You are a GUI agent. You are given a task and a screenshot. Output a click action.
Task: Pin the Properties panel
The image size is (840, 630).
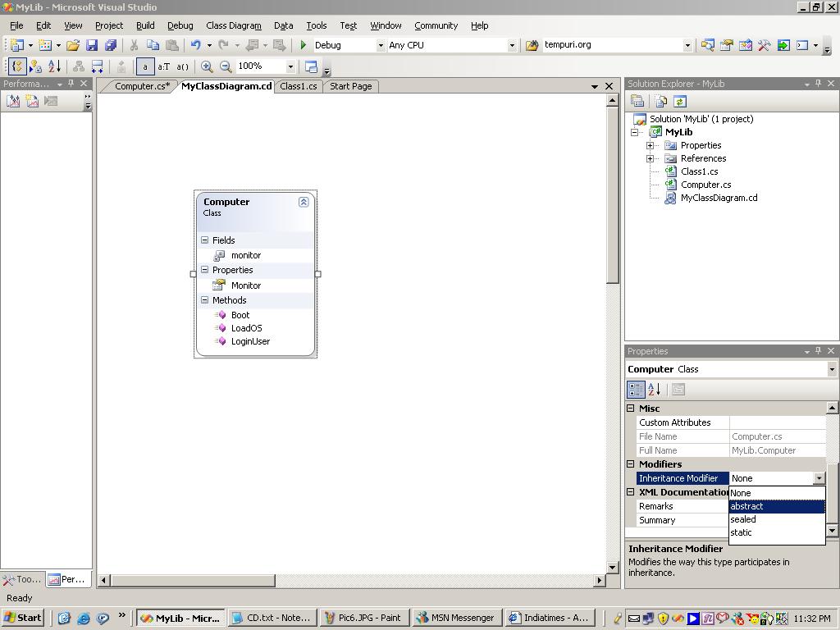click(x=818, y=350)
